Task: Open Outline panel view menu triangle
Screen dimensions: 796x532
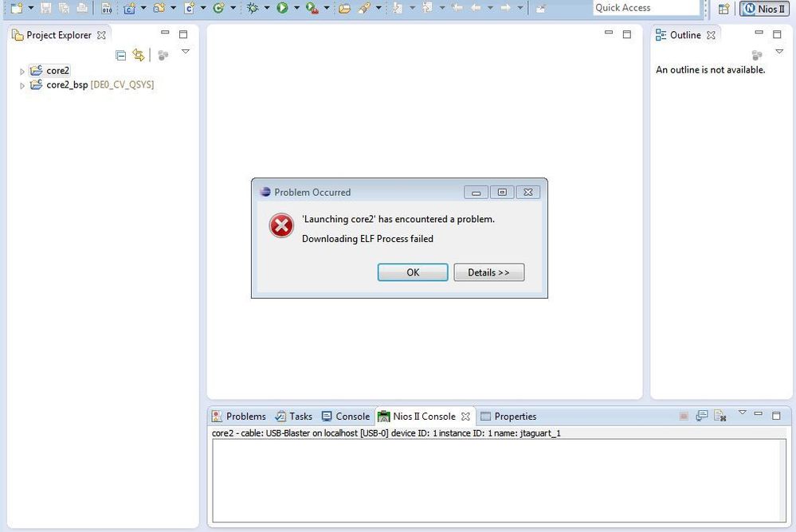Action: coord(779,51)
